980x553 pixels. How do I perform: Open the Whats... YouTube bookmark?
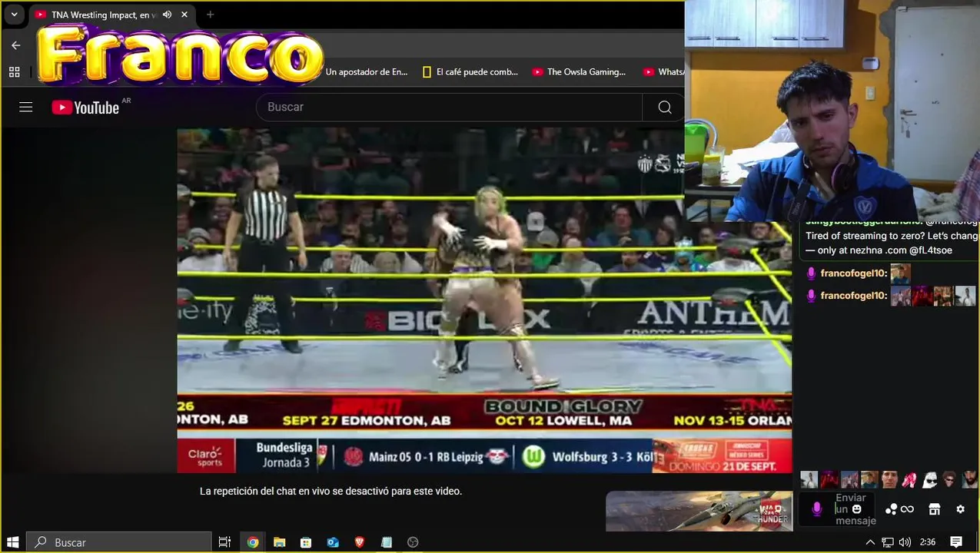click(x=665, y=72)
